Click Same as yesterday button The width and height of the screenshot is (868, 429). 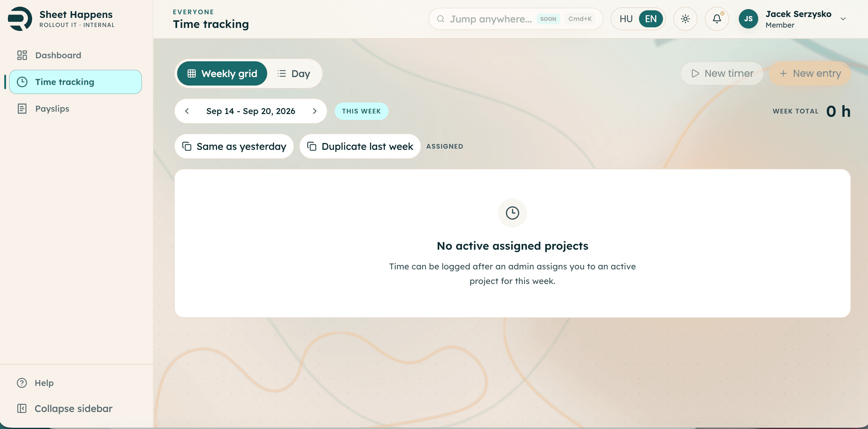click(x=234, y=146)
